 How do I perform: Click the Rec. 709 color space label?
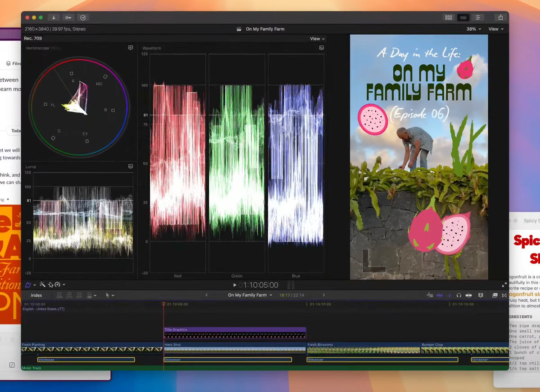pos(33,39)
